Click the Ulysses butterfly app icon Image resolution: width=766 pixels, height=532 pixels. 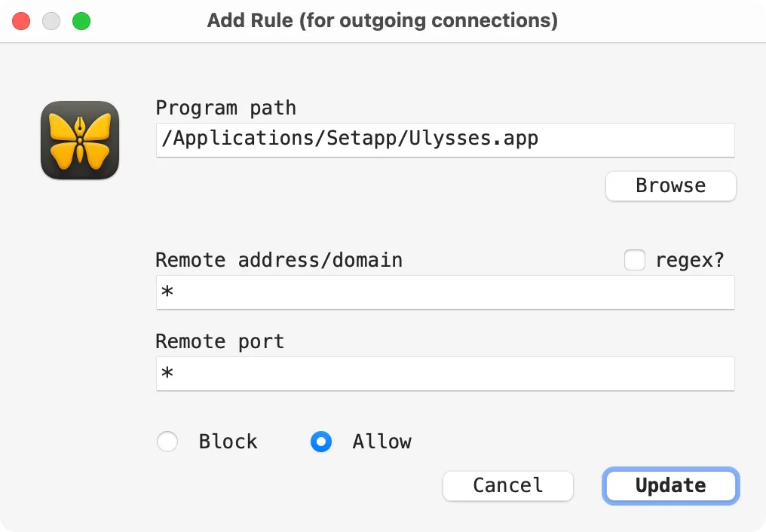pyautogui.click(x=80, y=140)
